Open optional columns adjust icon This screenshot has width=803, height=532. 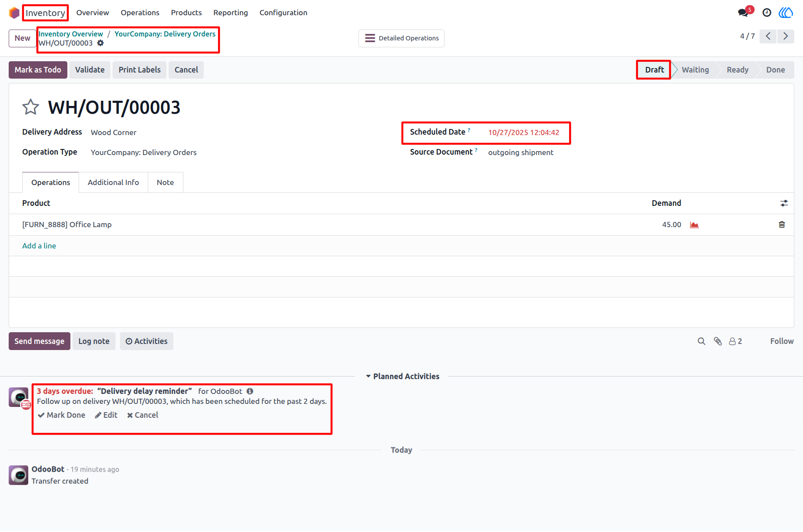tap(784, 203)
